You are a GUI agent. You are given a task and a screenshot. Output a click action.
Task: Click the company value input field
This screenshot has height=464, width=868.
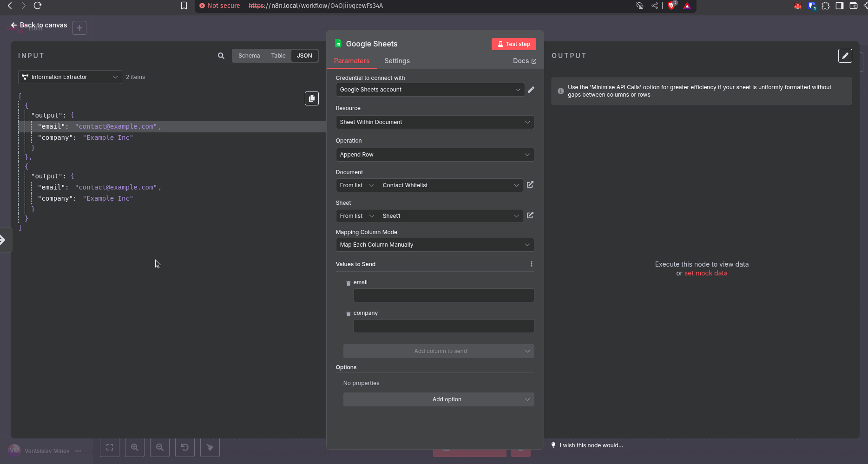444,326
